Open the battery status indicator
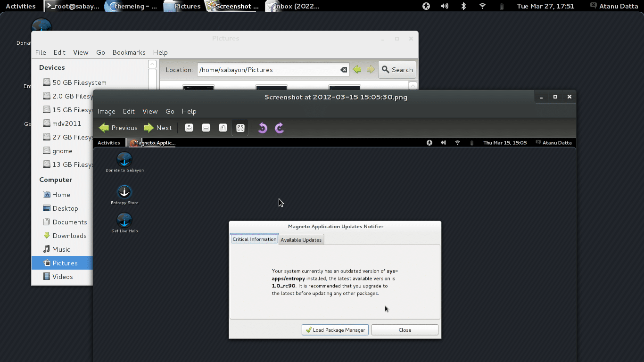644x362 pixels. (501, 6)
